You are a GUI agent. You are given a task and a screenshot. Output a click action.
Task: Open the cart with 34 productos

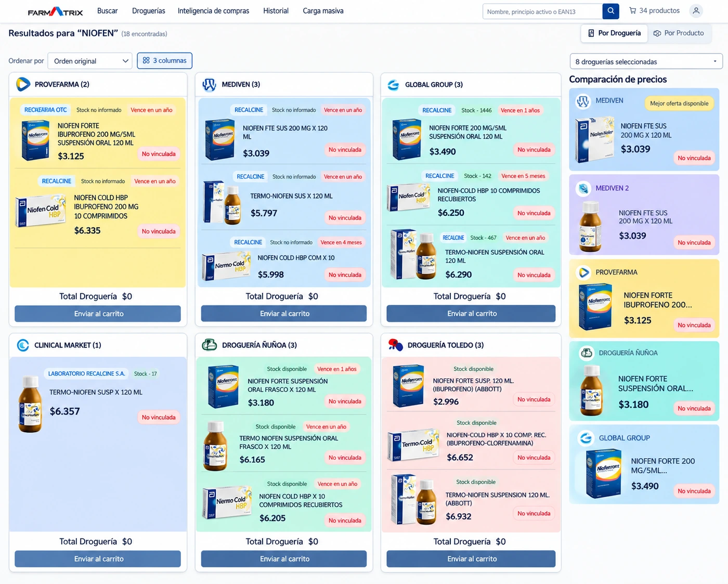654,11
